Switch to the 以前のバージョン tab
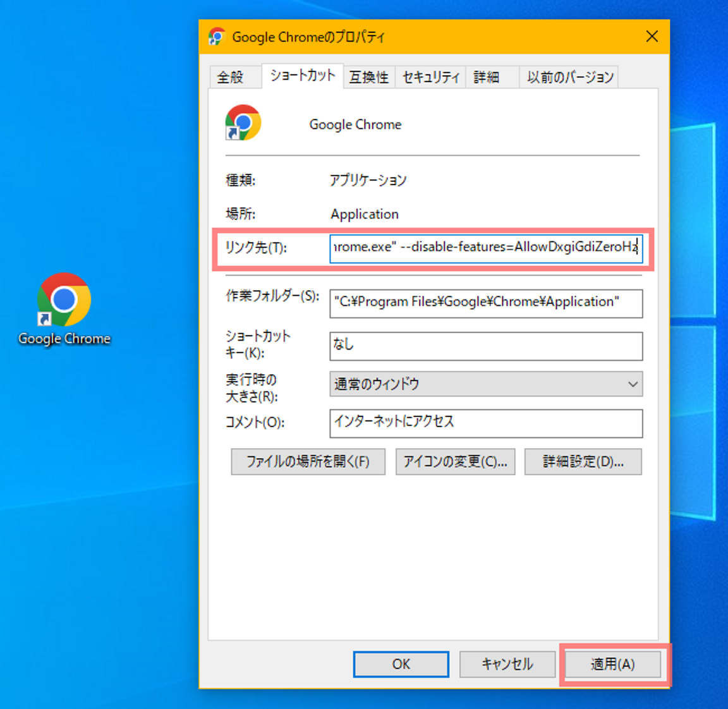The width and height of the screenshot is (728, 709). click(x=569, y=77)
